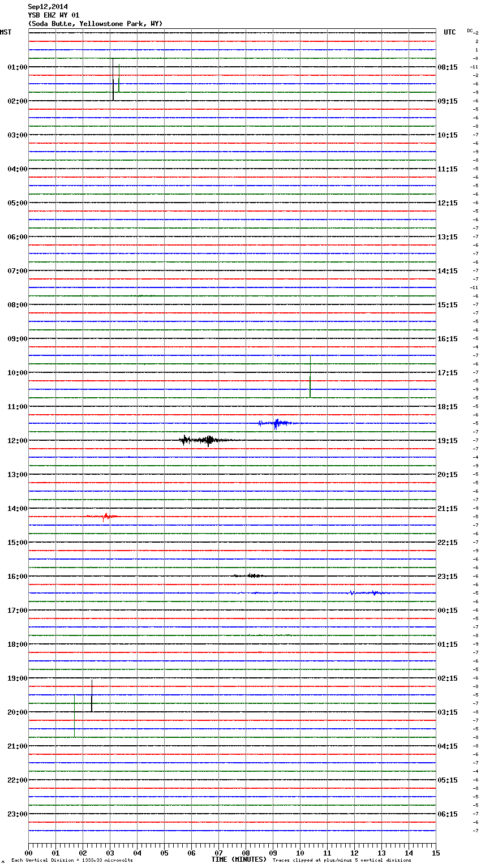Image resolution: width=481 pixels, height=868 pixels.
Task: Click the 10:15 UTC time label
Action: click(448, 135)
